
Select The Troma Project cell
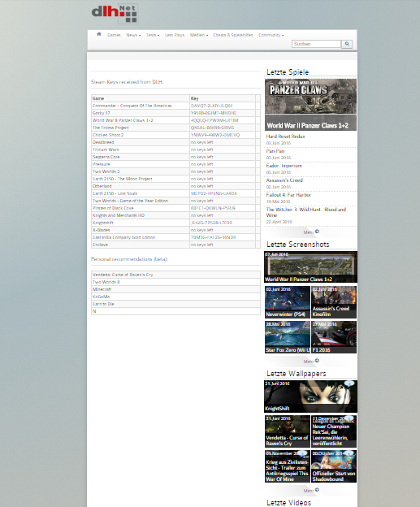141,128
